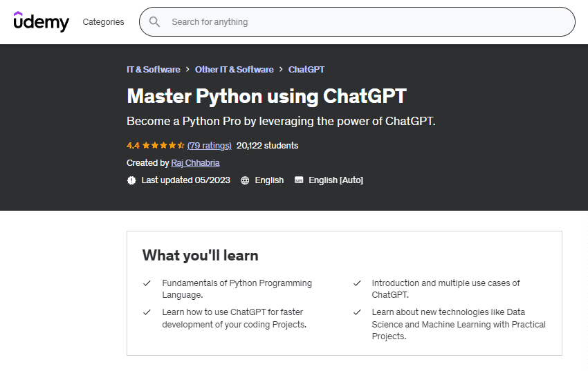Visit instructor Raj Chhabria's profile
The height and width of the screenshot is (371, 588).
(195, 163)
